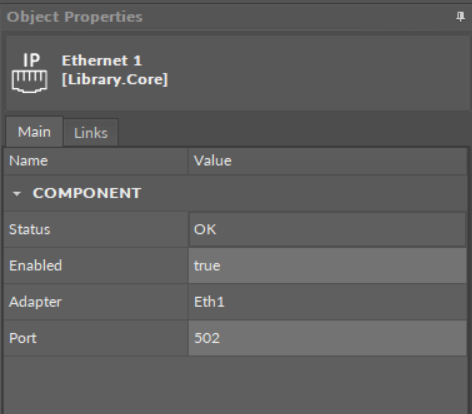Screen dimensions: 472x414
Task: Click the [Library.Core] label text
Action: [115, 80]
